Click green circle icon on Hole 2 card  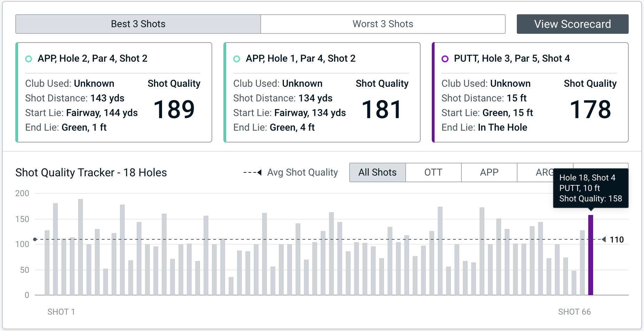[29, 59]
